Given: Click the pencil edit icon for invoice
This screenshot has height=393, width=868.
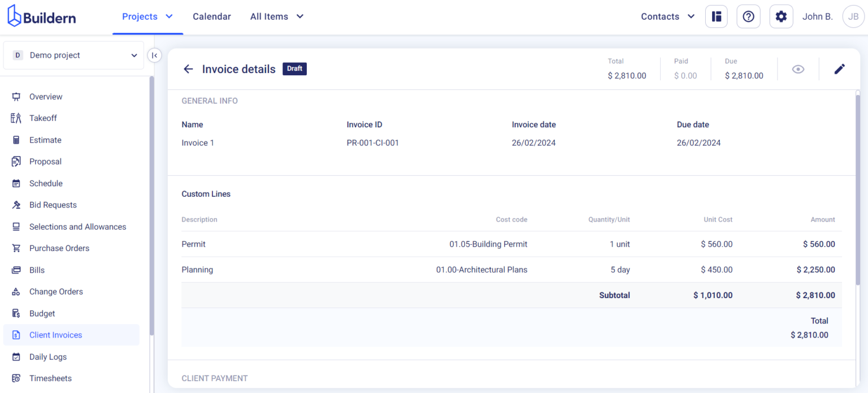Looking at the screenshot, I should [840, 69].
